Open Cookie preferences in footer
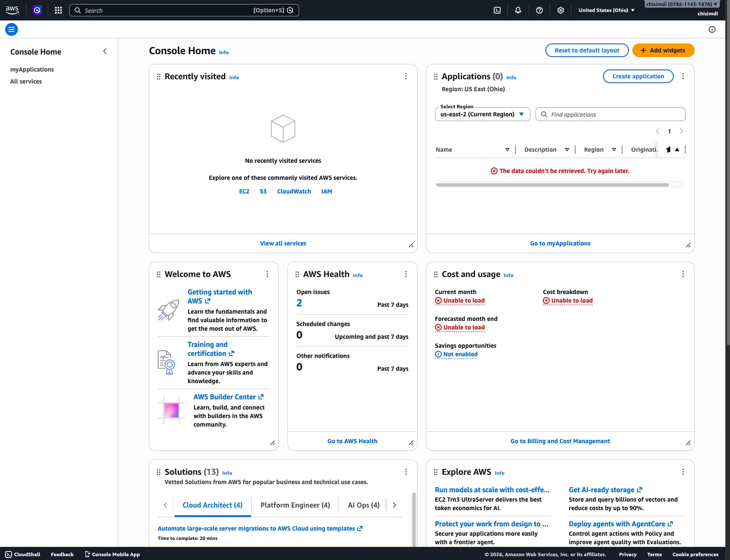This screenshot has height=560, width=730. [695, 554]
